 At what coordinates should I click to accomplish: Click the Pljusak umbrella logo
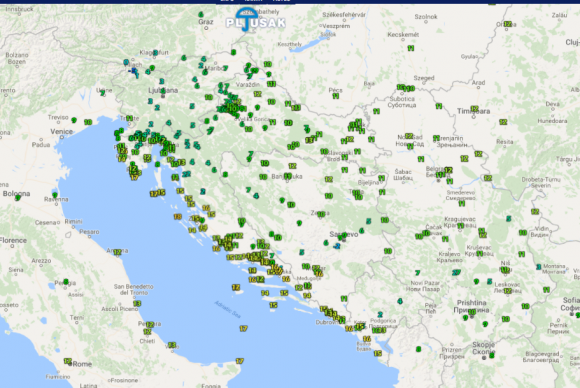pyautogui.click(x=255, y=20)
